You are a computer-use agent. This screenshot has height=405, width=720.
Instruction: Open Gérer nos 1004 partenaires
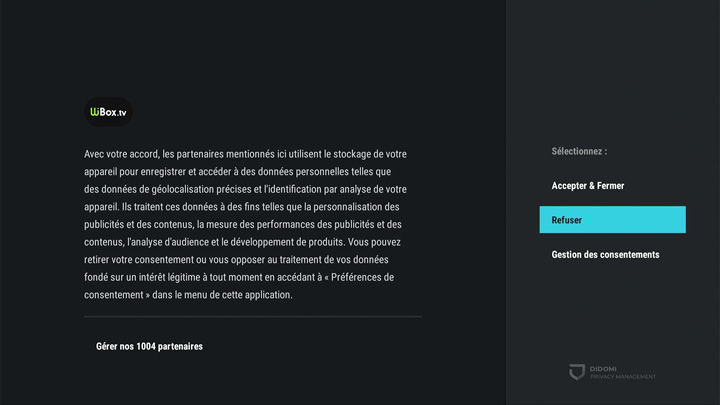149,346
